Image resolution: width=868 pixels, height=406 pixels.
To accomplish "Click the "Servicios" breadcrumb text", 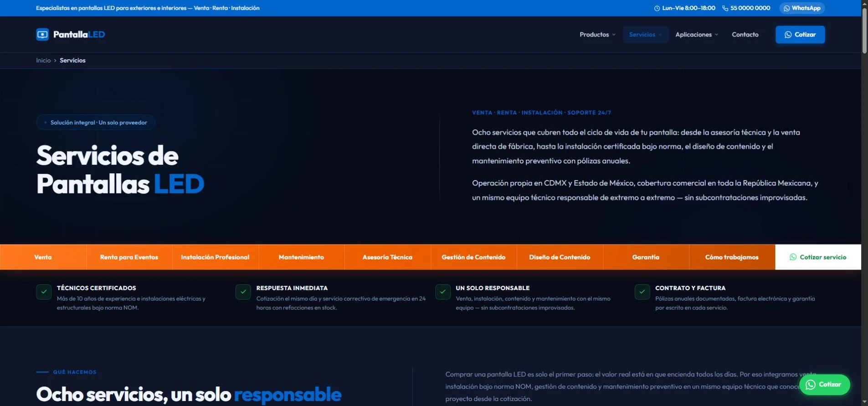I will pos(72,60).
